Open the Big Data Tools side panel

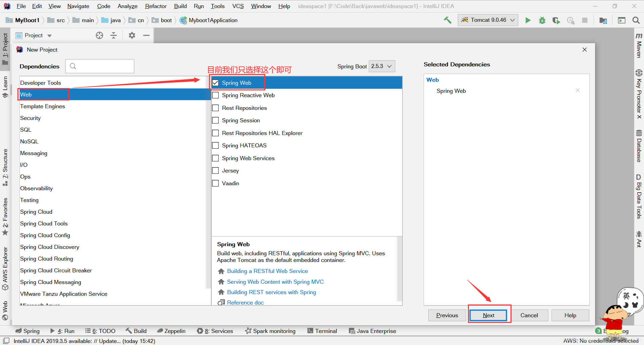coord(639,196)
